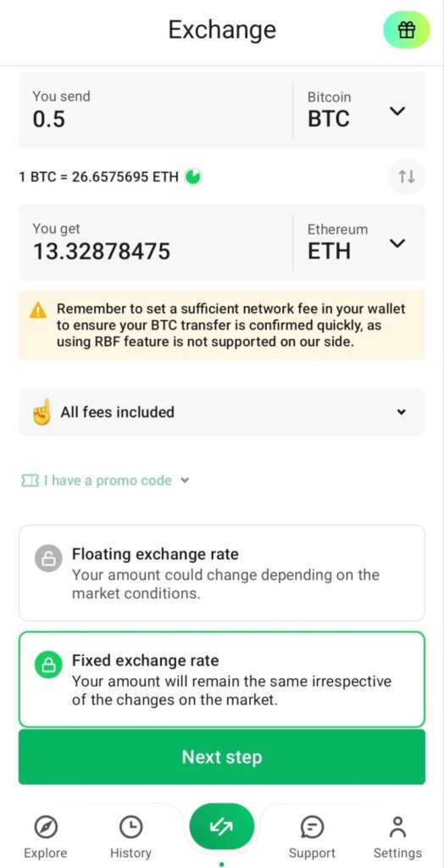Select Fixed exchange rate option
444x868 pixels.
[x=221, y=679]
